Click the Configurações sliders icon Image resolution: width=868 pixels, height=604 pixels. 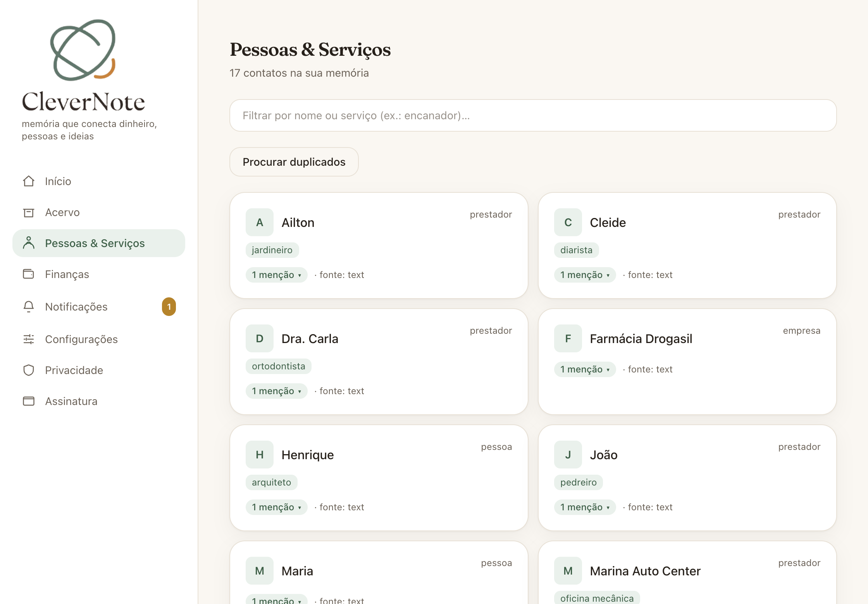click(x=29, y=339)
